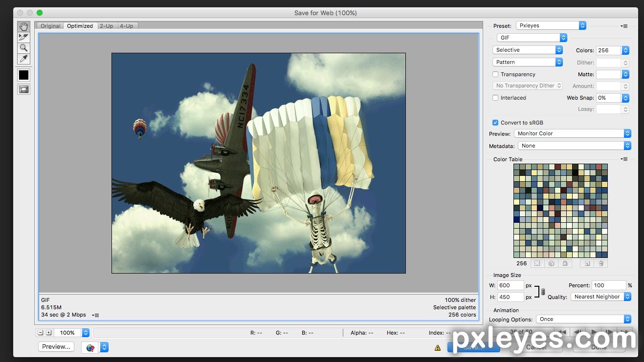Select the Zoom tool
Image resolution: width=644 pixels, height=362 pixels.
pos(23,48)
